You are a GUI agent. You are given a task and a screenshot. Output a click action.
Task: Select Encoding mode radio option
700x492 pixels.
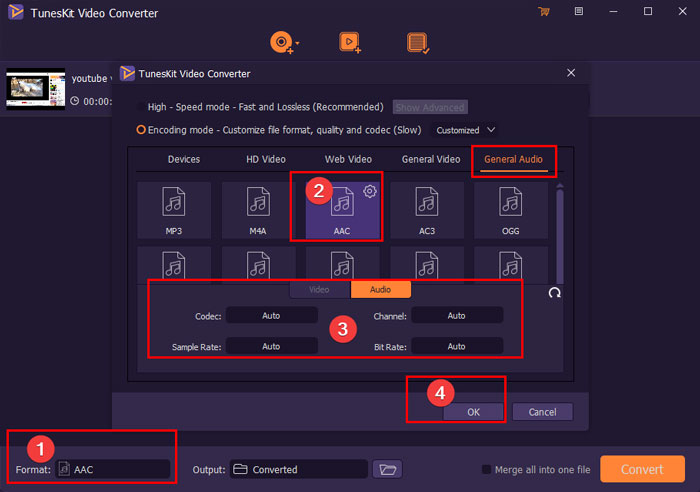(x=141, y=130)
